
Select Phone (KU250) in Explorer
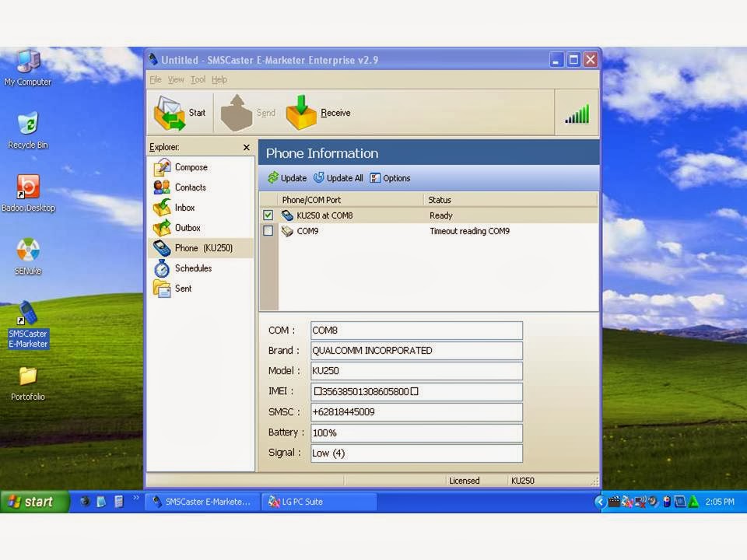(x=201, y=248)
